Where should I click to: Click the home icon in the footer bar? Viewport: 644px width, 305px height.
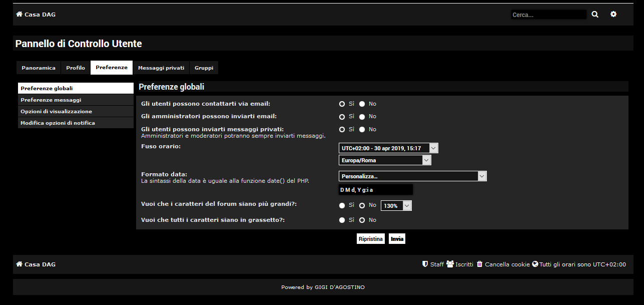coord(19,264)
